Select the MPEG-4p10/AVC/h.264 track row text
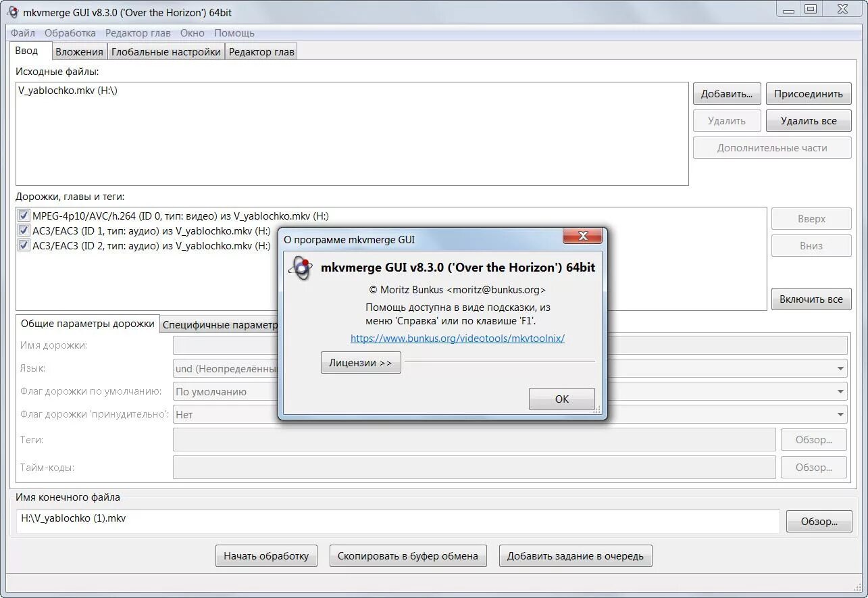This screenshot has height=598, width=868. click(180, 216)
